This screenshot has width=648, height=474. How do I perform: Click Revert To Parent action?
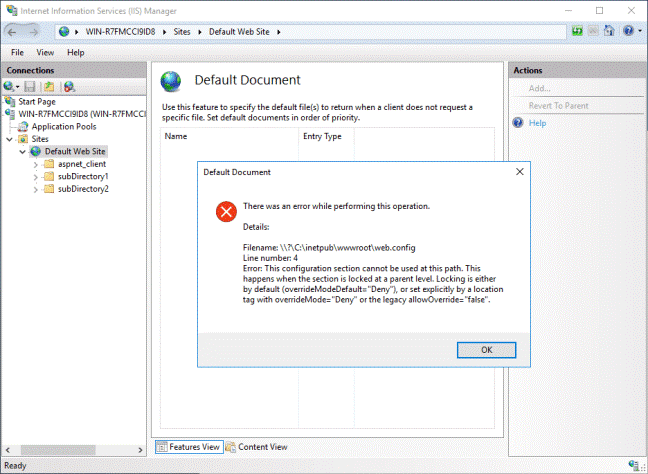tap(558, 105)
